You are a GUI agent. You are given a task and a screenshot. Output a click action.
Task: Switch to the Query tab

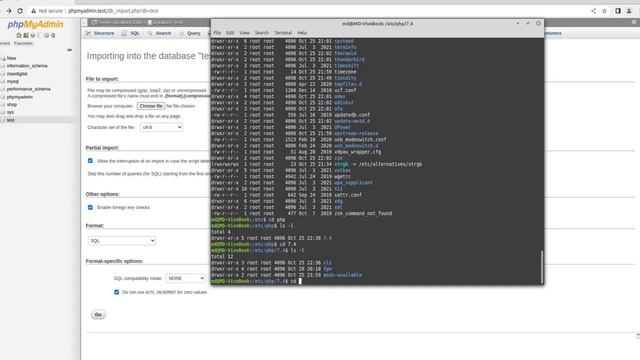click(190, 33)
